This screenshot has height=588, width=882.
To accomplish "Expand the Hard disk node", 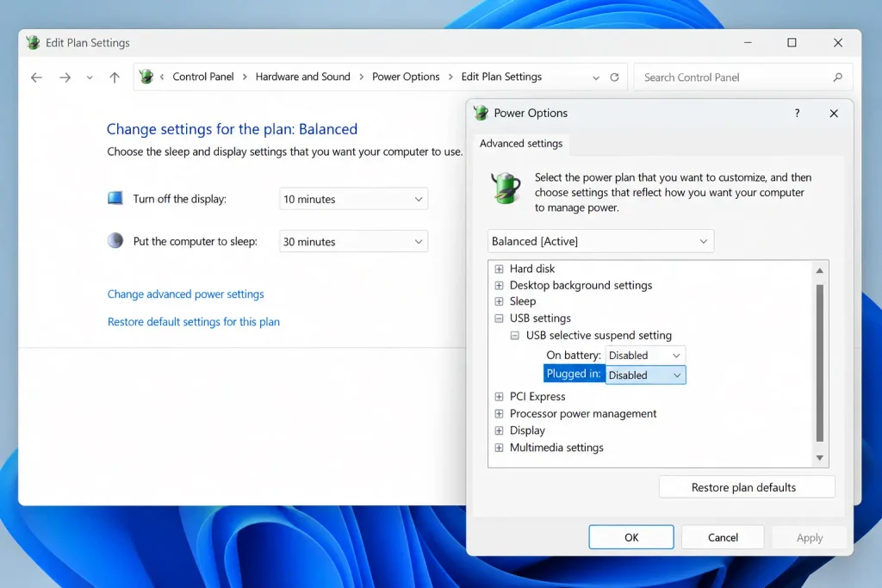I will click(499, 269).
